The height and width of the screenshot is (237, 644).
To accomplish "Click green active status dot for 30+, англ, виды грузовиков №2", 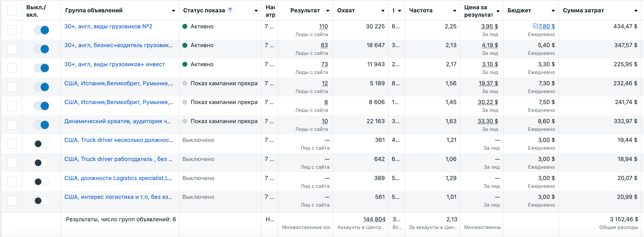I will tap(185, 26).
